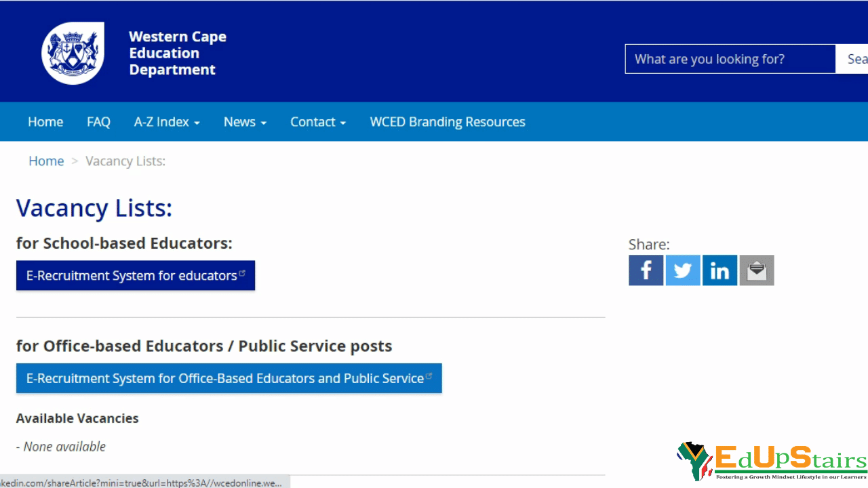Open the News dropdown menu

244,121
